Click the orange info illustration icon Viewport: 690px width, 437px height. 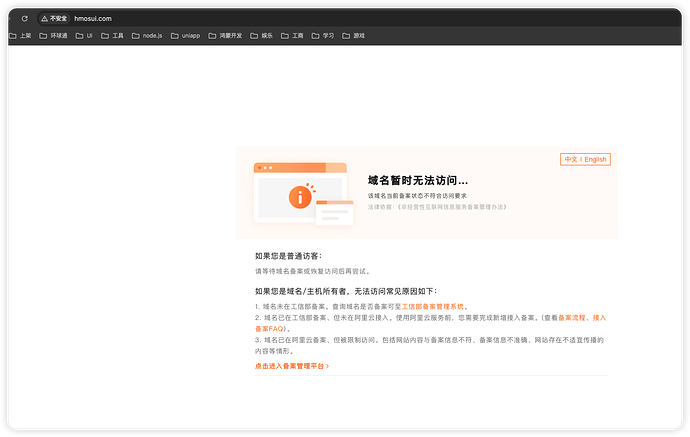click(299, 197)
